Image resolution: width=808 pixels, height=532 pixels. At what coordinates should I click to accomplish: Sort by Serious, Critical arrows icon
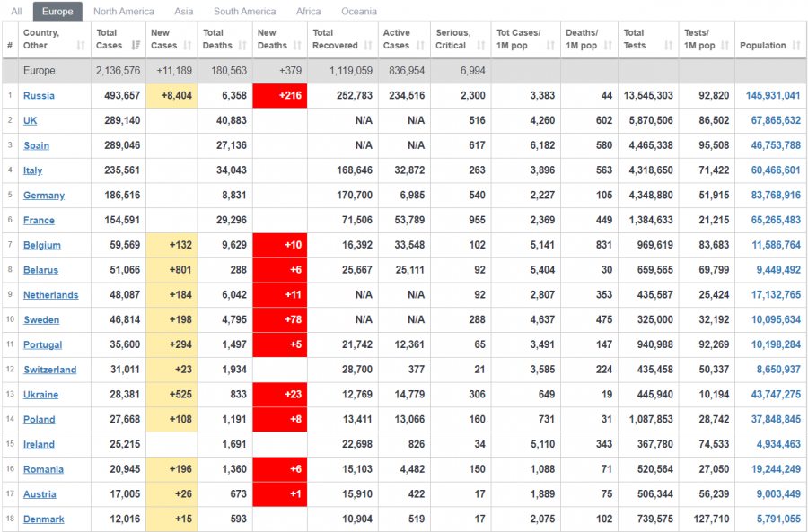click(x=480, y=46)
